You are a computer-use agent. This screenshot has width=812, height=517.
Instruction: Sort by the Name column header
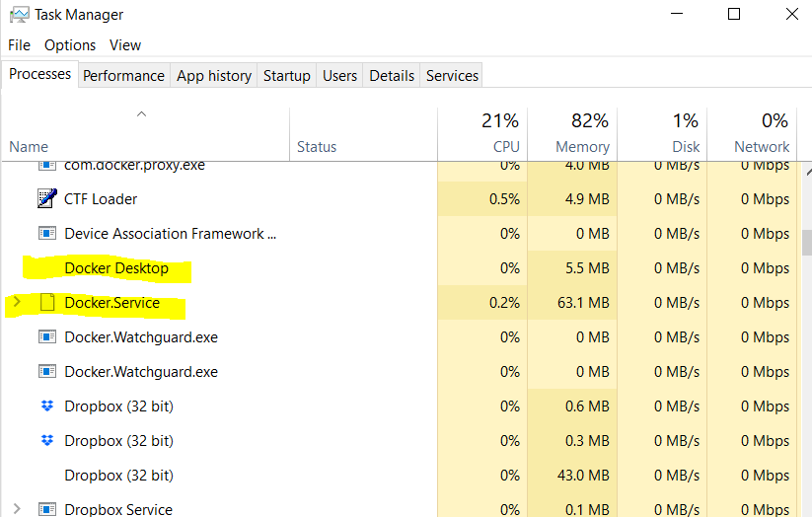tap(145, 134)
